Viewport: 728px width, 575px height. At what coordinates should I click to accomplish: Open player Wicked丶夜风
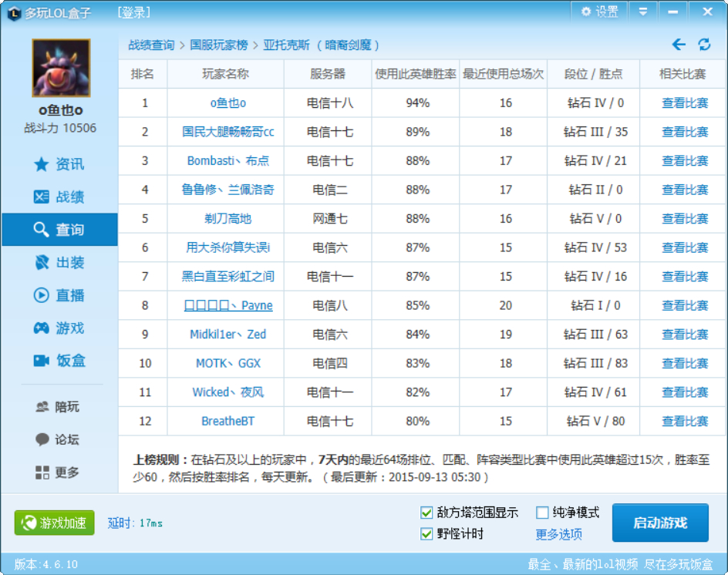coord(228,392)
